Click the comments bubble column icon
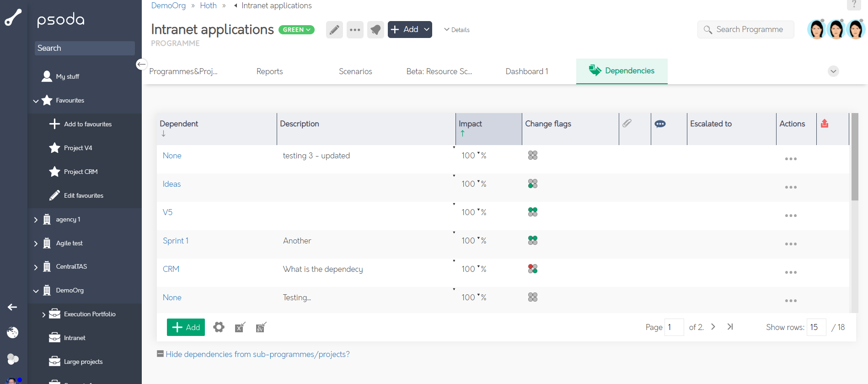This screenshot has width=868, height=384. 660,124
